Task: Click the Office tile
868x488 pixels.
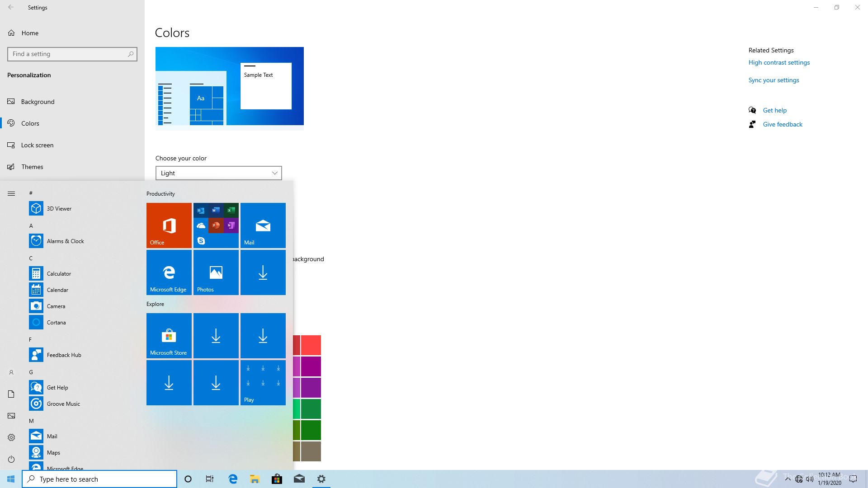Action: pyautogui.click(x=169, y=225)
